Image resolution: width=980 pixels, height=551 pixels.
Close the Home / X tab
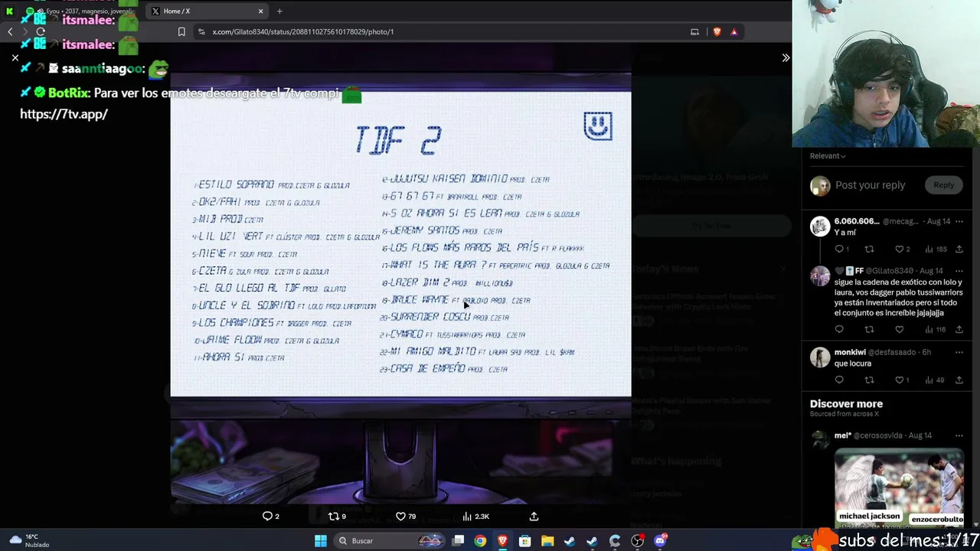pyautogui.click(x=260, y=11)
